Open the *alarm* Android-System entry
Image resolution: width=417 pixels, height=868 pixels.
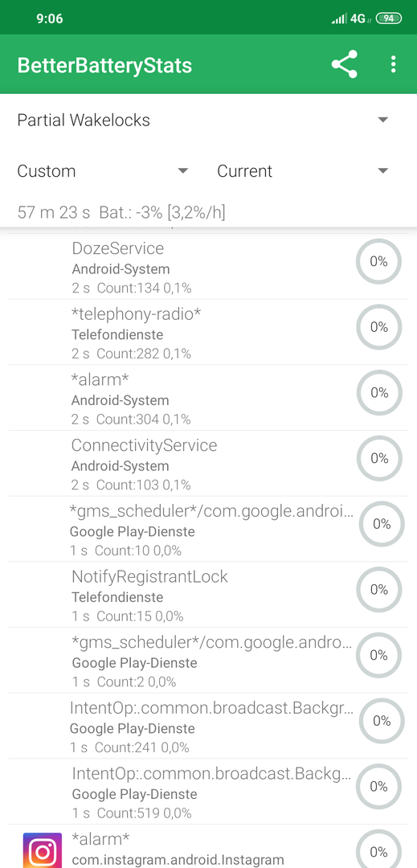(209, 398)
